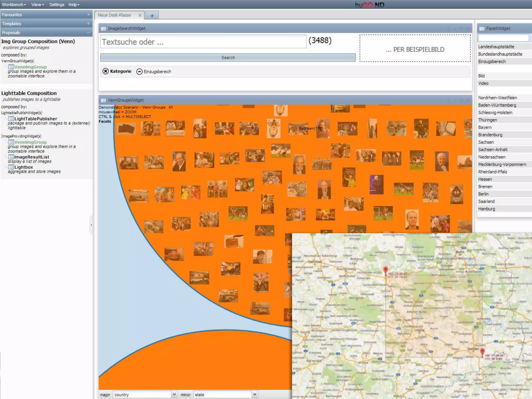Expand the Templates section

pyautogui.click(x=88, y=24)
